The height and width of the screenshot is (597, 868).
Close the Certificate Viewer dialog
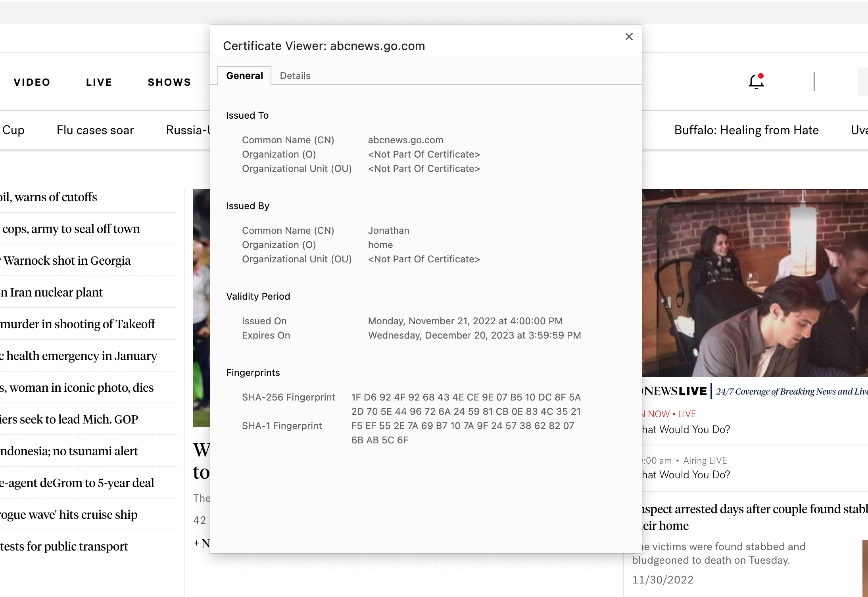(629, 37)
